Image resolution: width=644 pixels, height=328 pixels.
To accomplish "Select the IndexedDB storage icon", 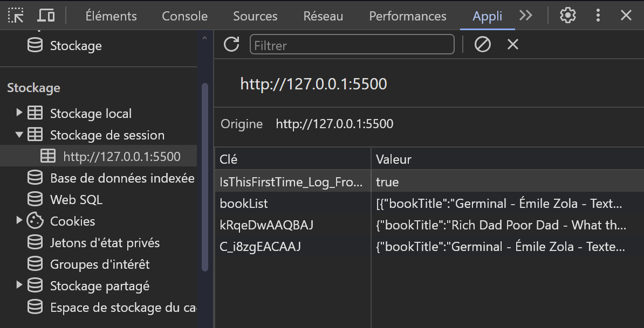I will point(35,177).
